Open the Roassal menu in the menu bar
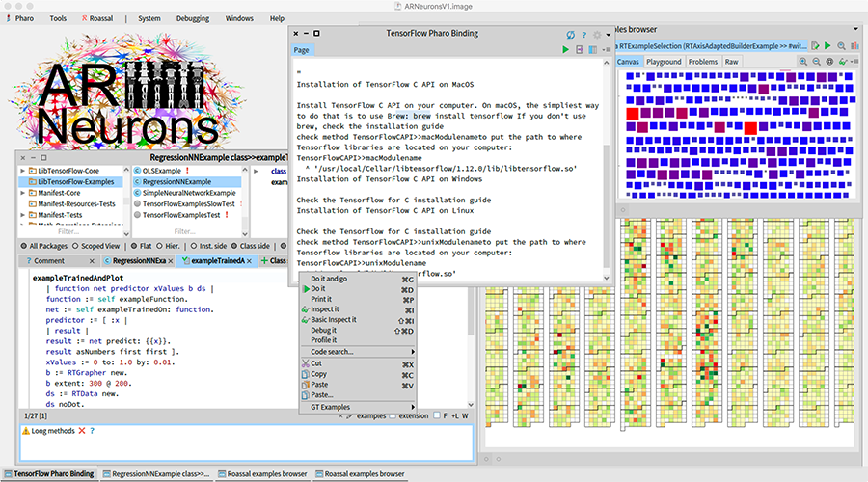The width and height of the screenshot is (868, 482). (97, 18)
